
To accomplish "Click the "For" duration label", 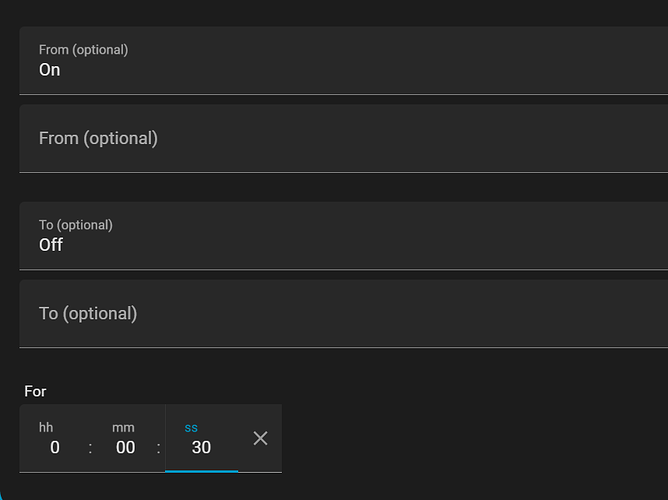I will click(35, 391).
